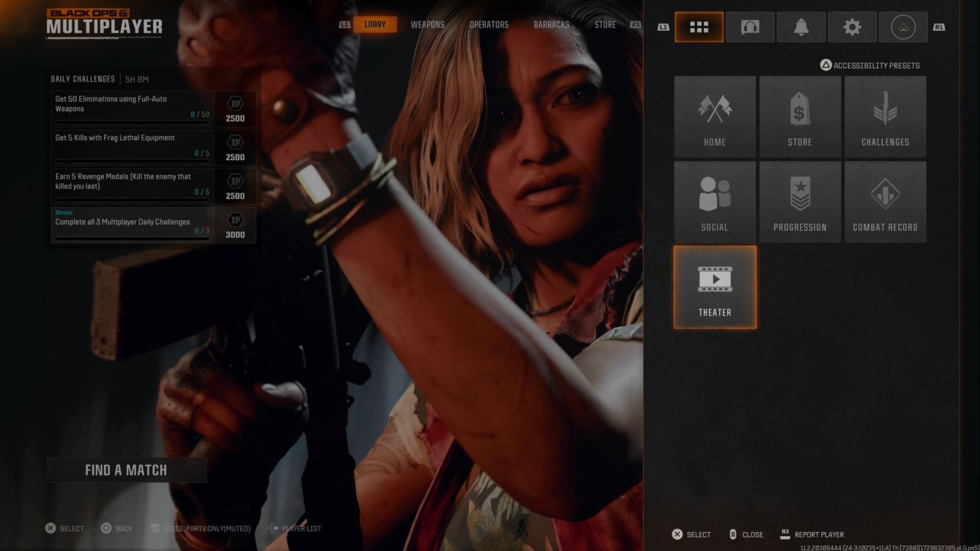
Task: Open the Progression tile
Action: click(x=800, y=202)
